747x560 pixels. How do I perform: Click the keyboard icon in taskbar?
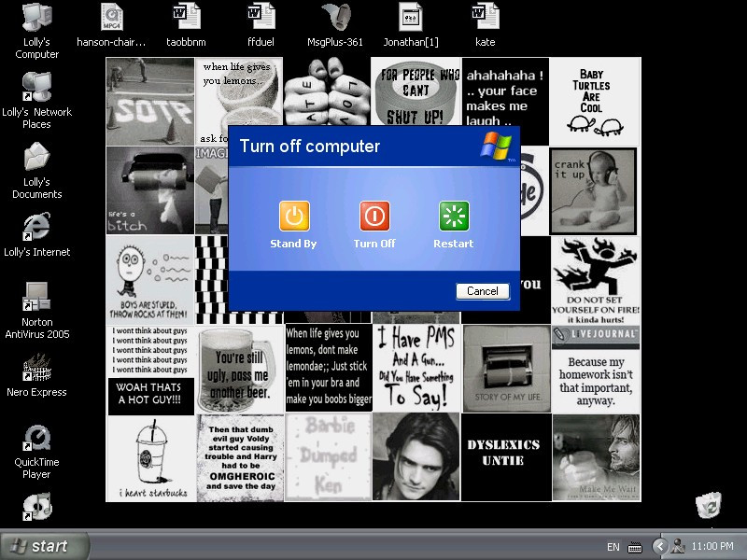[635, 548]
